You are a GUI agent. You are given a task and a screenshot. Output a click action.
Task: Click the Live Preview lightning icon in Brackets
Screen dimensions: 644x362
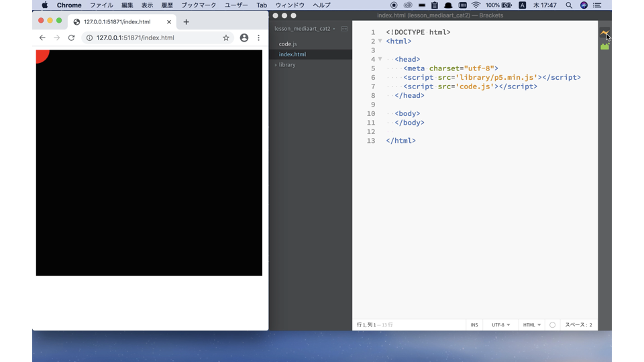[x=604, y=33]
